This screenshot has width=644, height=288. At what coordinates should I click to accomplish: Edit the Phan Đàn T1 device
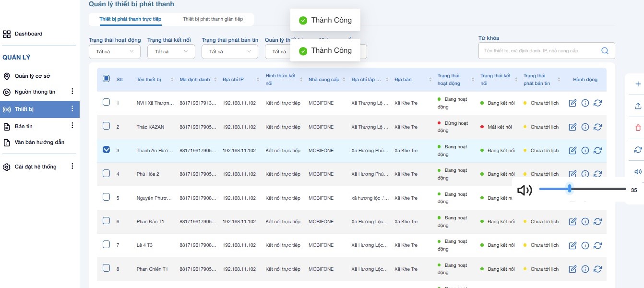click(x=572, y=221)
